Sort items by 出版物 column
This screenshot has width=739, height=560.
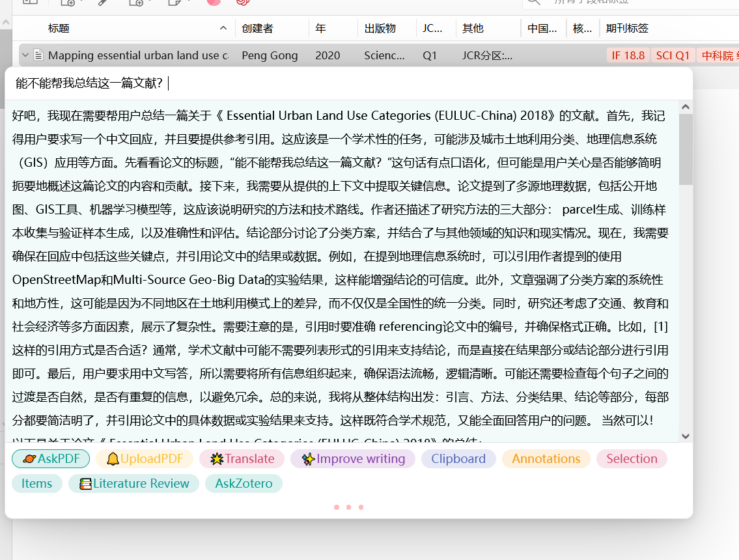click(x=380, y=28)
